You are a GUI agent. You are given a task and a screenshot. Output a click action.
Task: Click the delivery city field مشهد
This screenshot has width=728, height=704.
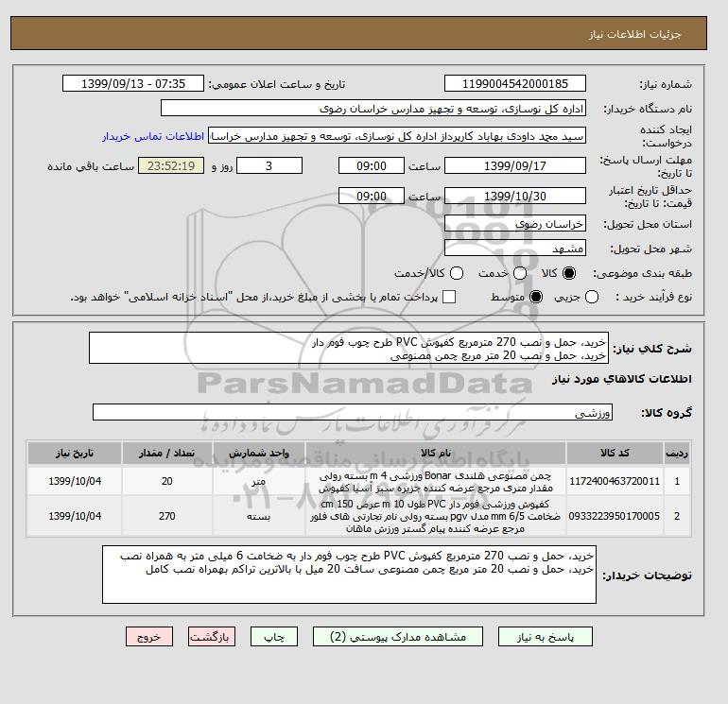515,249
